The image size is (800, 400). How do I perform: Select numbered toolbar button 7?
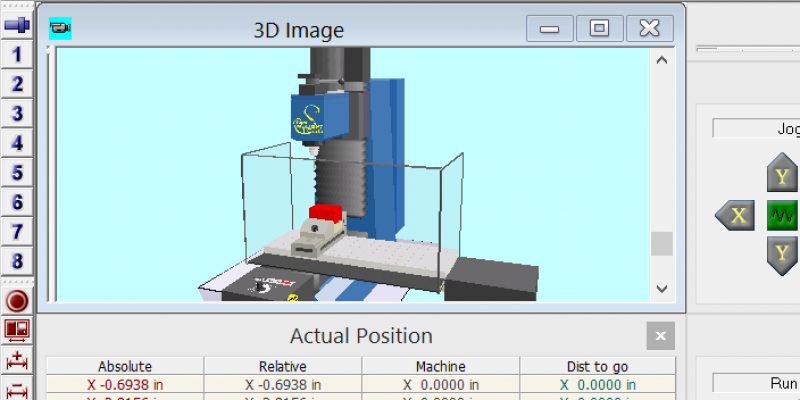[17, 233]
